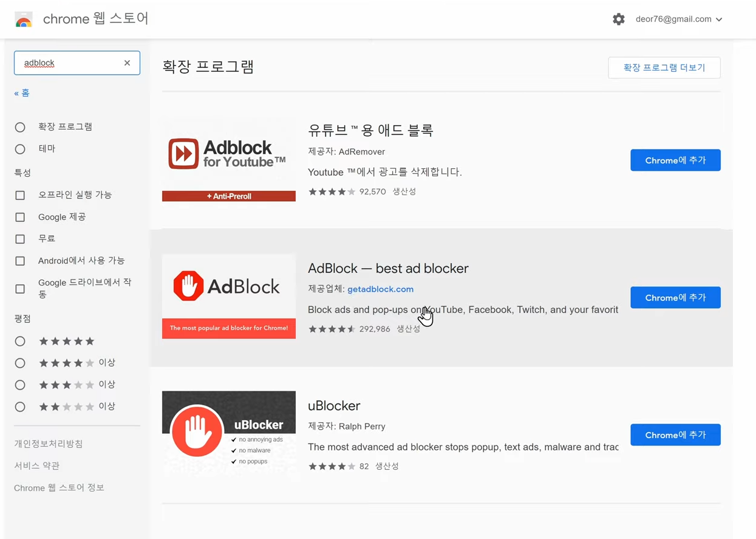Click the 92,570 rating count

(372, 191)
